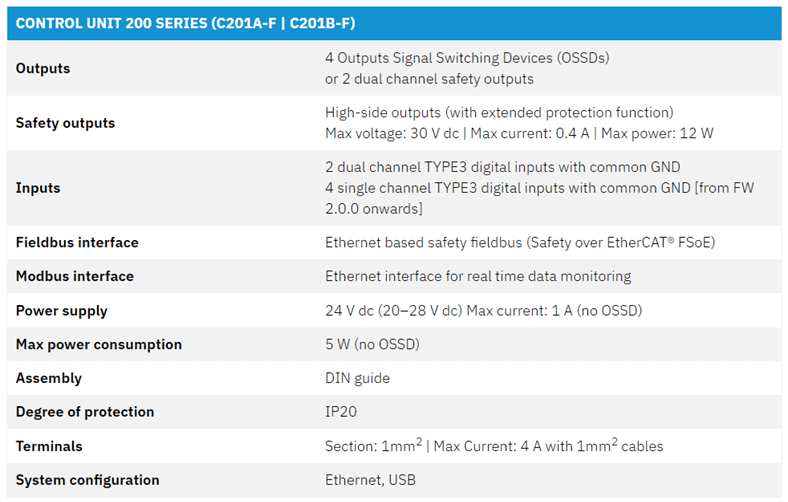Select the 24 V dc power supply value
Viewport: 788px width, 502px height.
pyautogui.click(x=483, y=311)
